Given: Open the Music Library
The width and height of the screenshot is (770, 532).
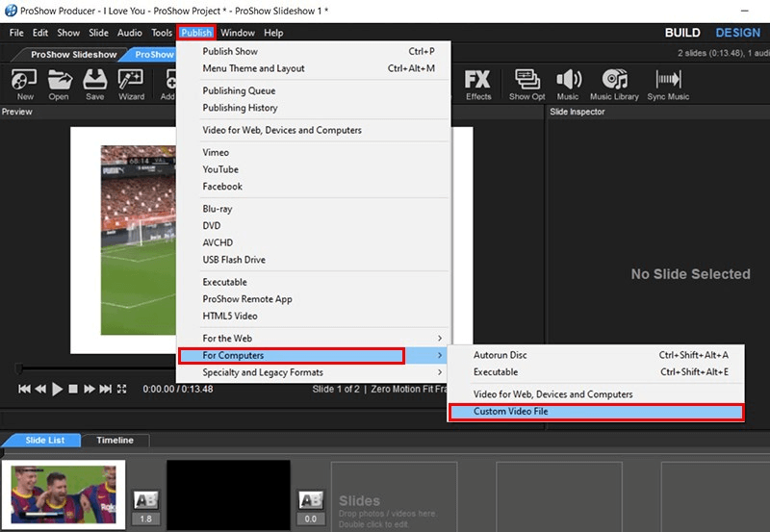Looking at the screenshot, I should 613,83.
